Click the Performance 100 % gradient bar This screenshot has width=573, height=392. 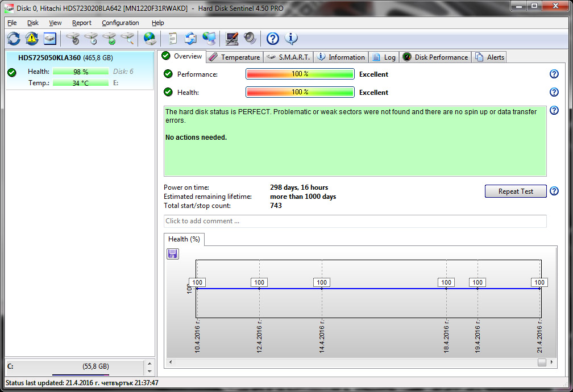coord(300,74)
